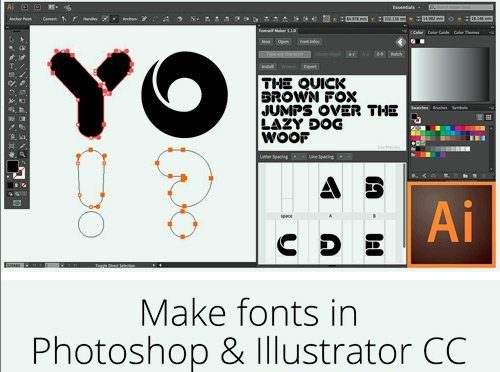Click the Go to Bridge icon
Image resolution: width=500 pixels, height=372 pixels.
click(x=25, y=7)
